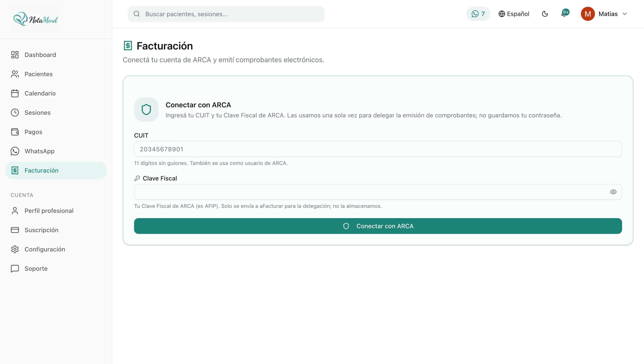This screenshot has width=644, height=364.
Task: Show Clave Fiscal with the eye icon
Action: click(x=613, y=192)
